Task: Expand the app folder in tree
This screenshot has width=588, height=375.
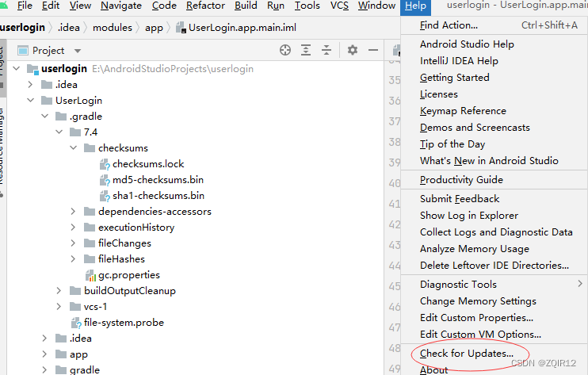Action: point(44,354)
